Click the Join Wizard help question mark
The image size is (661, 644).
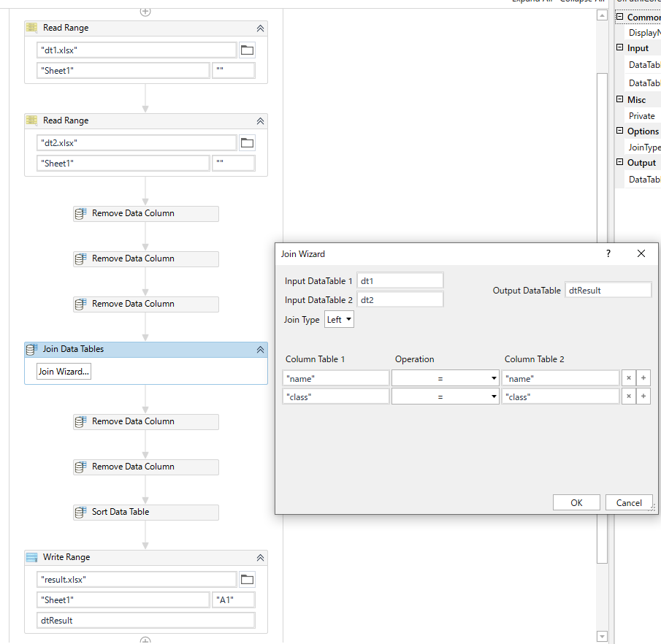point(608,253)
